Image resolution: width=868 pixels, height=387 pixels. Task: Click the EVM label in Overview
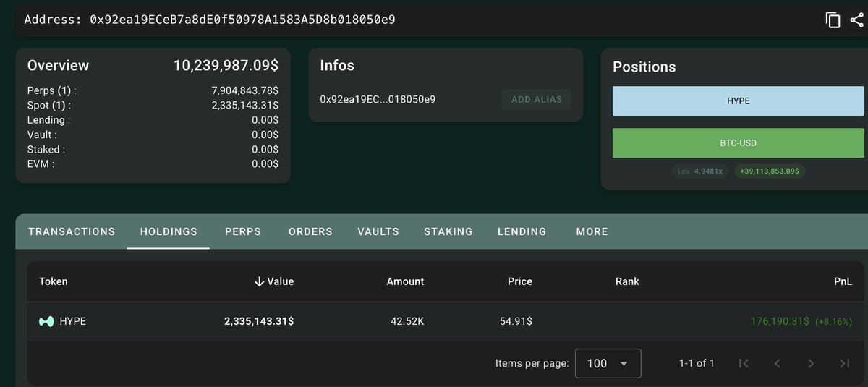coord(41,163)
